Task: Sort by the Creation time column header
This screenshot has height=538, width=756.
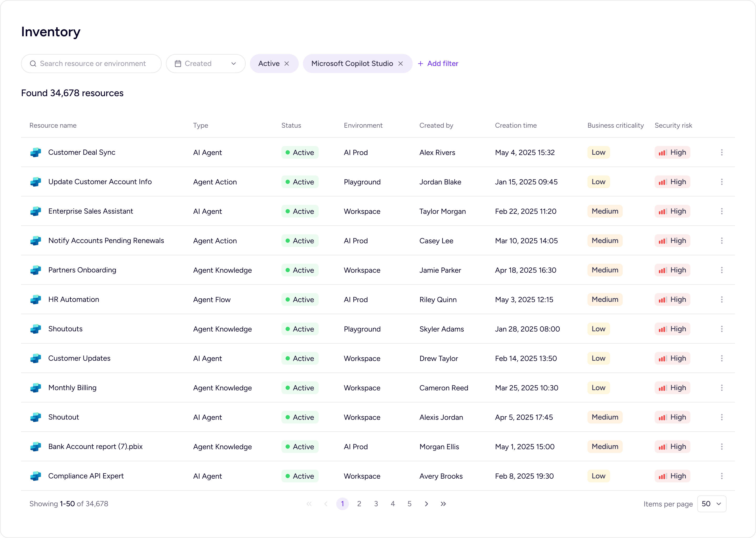Action: pos(516,126)
